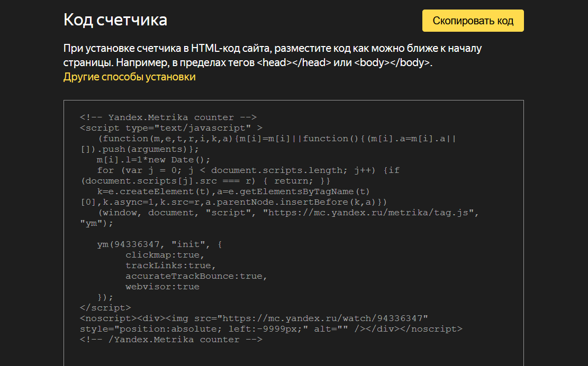Click the noscript img src watch/94336347 line

(x=254, y=318)
